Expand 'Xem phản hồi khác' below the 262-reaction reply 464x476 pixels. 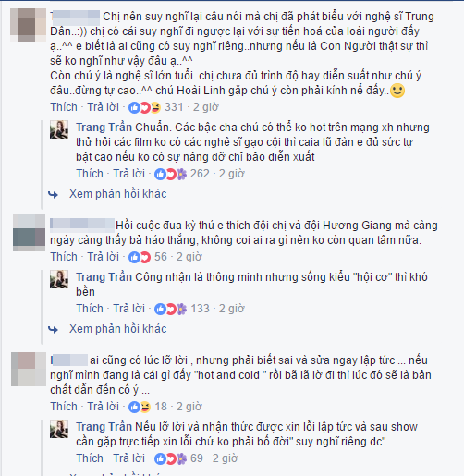coord(117,194)
